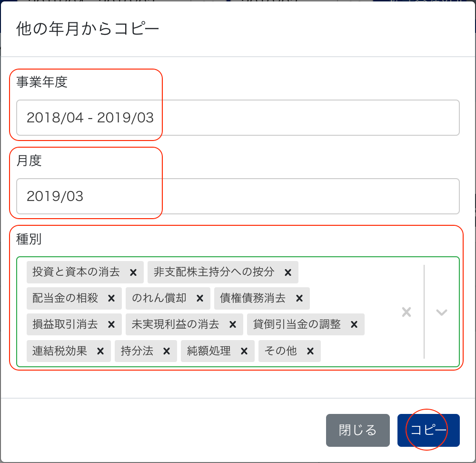Image resolution: width=476 pixels, height=463 pixels.
Task: Remove the 持分法 tag
Action: 167,352
